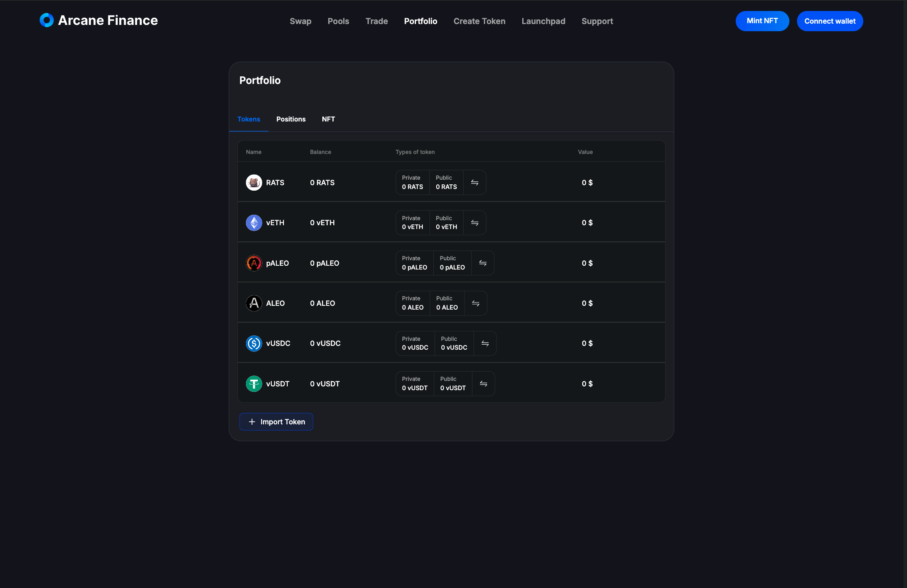Click the Arcane Finance logo icon
The image size is (907, 588).
[46, 20]
